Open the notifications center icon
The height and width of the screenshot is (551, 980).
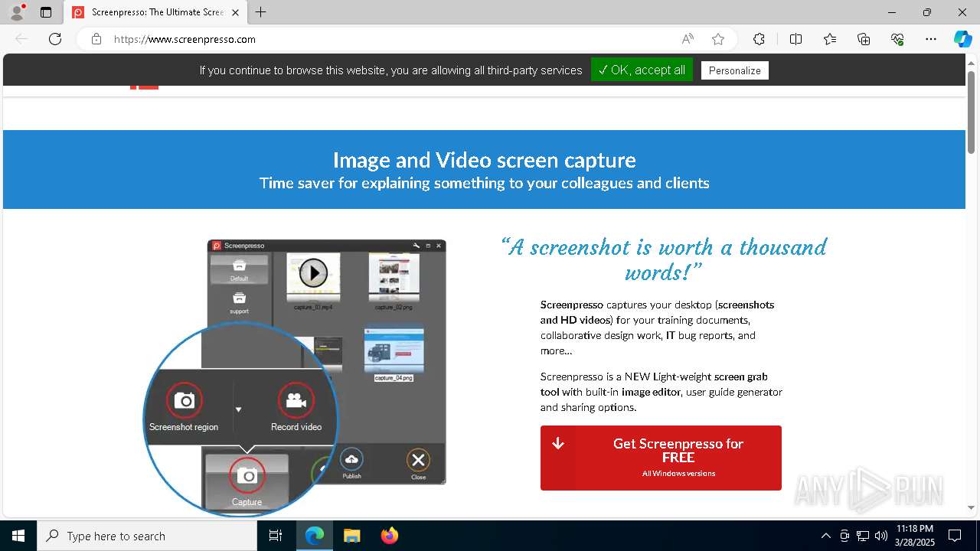[x=955, y=536]
